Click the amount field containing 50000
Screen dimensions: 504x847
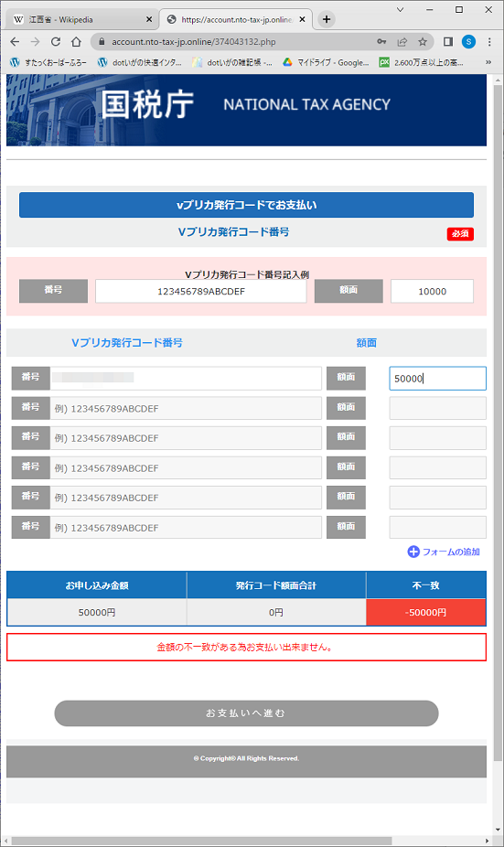point(437,378)
